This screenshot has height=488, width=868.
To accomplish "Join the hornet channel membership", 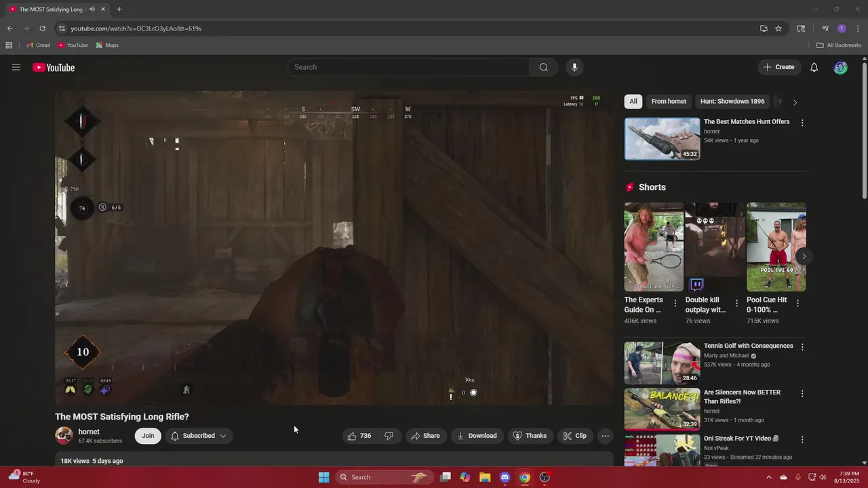I will tap(148, 436).
